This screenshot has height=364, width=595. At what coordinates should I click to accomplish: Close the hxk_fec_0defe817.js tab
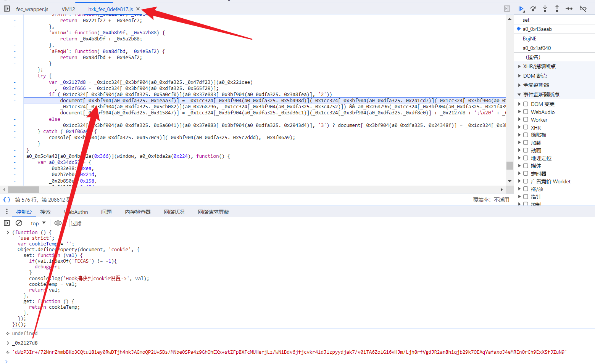(x=138, y=9)
